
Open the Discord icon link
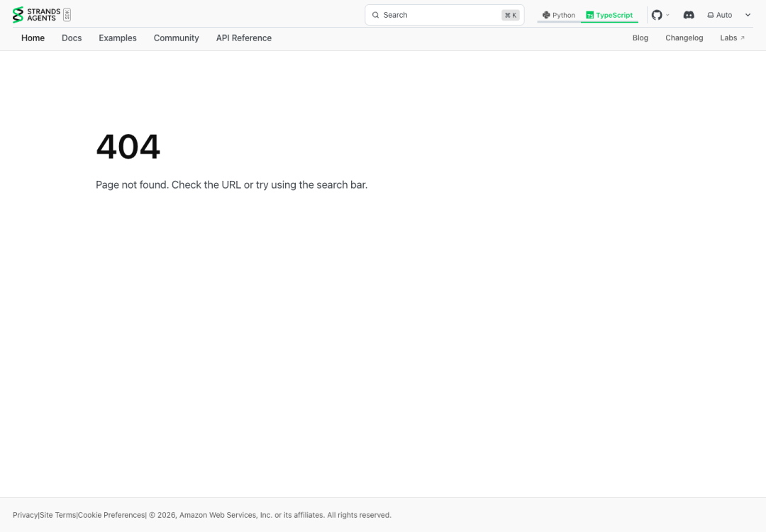click(x=688, y=15)
